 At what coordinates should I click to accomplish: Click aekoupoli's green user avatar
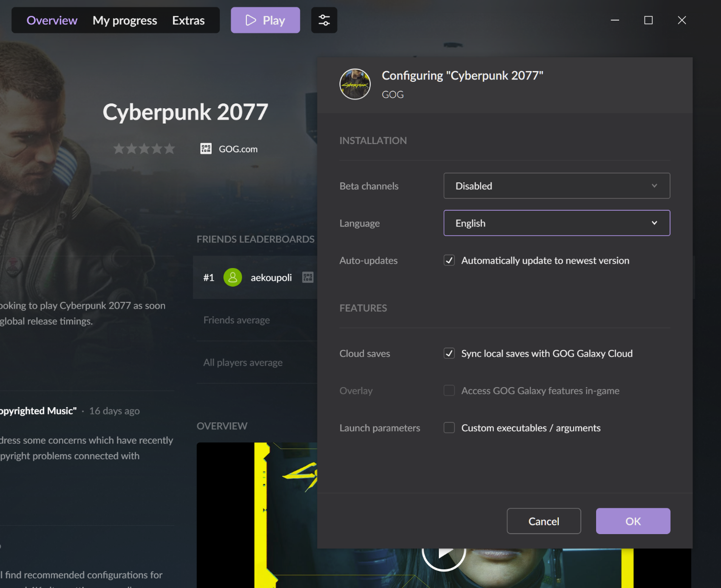tap(233, 277)
